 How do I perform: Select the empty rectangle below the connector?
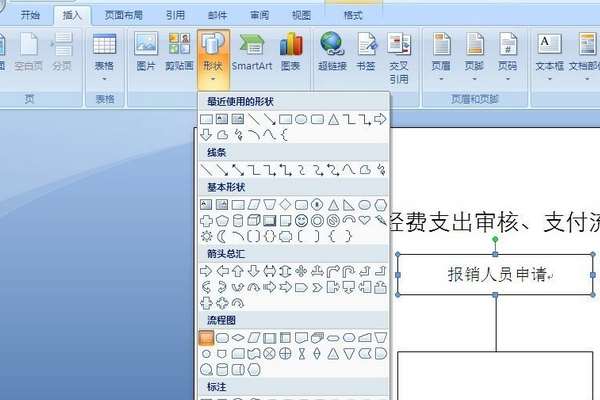(x=496, y=376)
